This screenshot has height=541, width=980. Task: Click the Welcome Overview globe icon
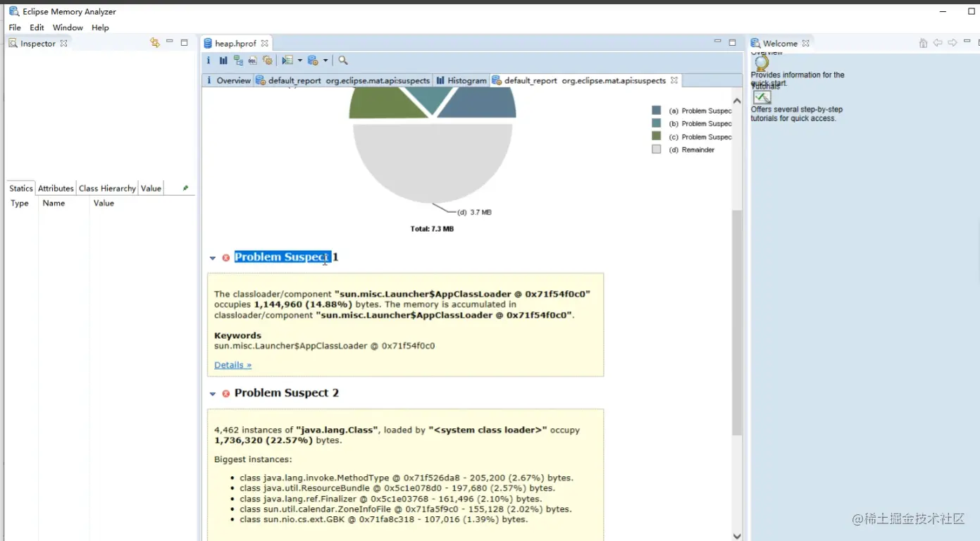point(762,63)
